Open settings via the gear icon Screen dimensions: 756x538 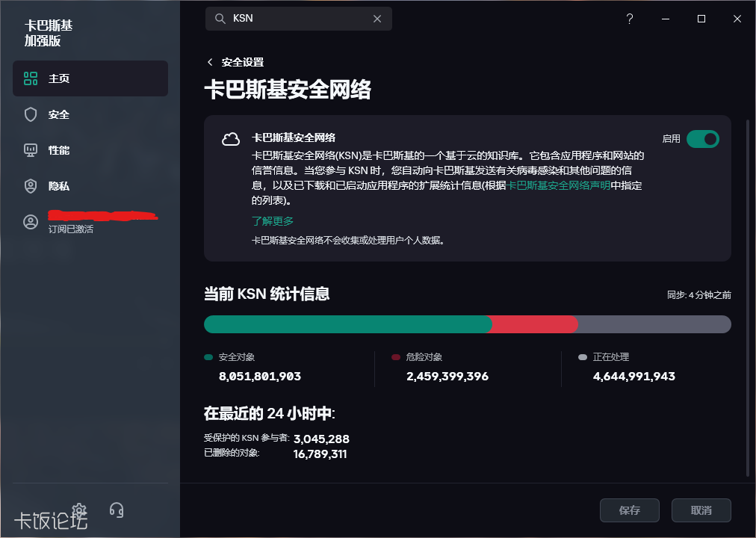80,511
